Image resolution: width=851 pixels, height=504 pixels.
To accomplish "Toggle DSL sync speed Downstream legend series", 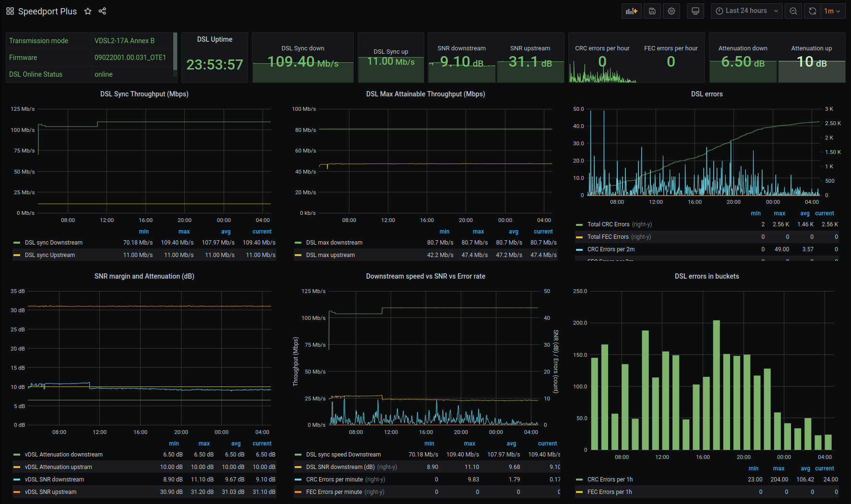I will pos(343,455).
